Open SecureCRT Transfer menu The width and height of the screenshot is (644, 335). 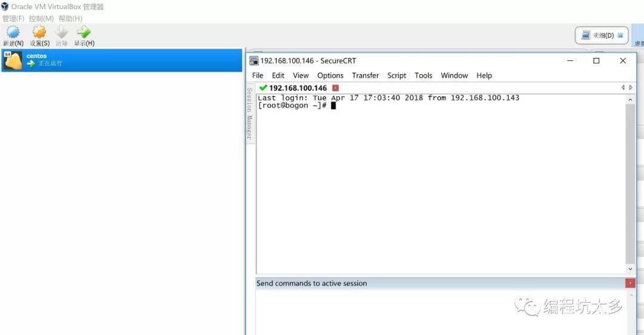(x=365, y=76)
